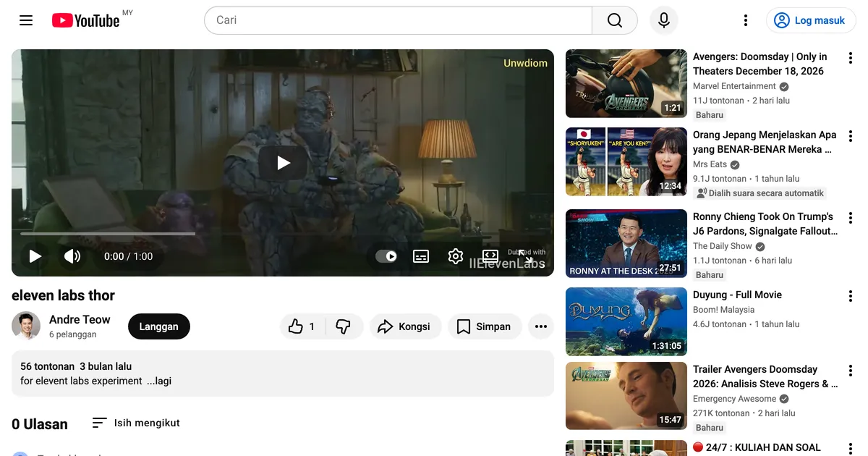The width and height of the screenshot is (868, 456).
Task: Mute the video with the volume icon
Action: (x=72, y=256)
